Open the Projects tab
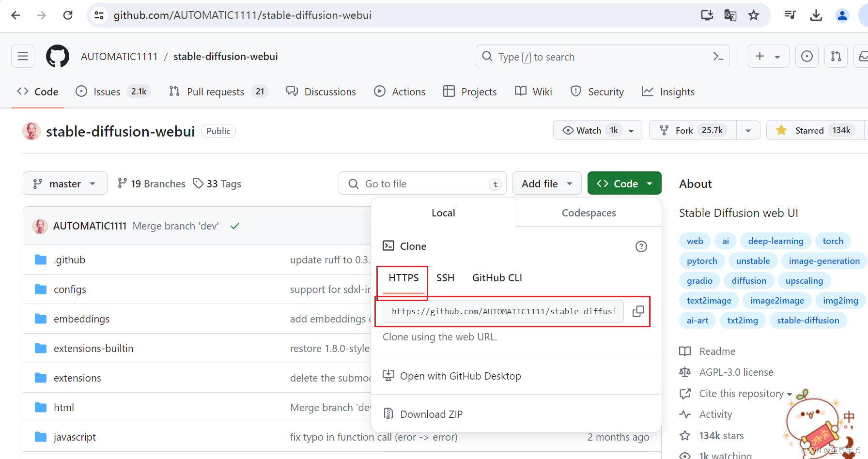The image size is (868, 459). [x=470, y=92]
